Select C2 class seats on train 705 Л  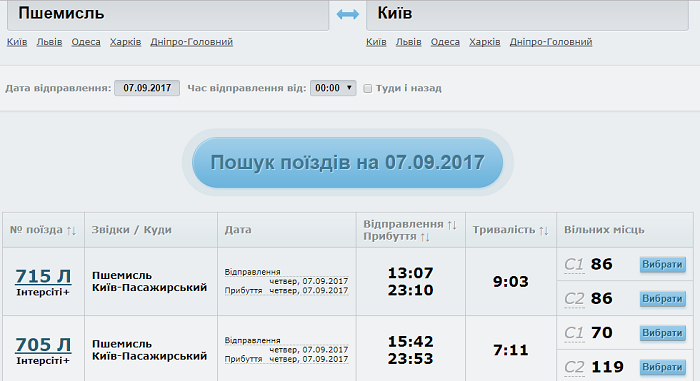click(x=662, y=367)
